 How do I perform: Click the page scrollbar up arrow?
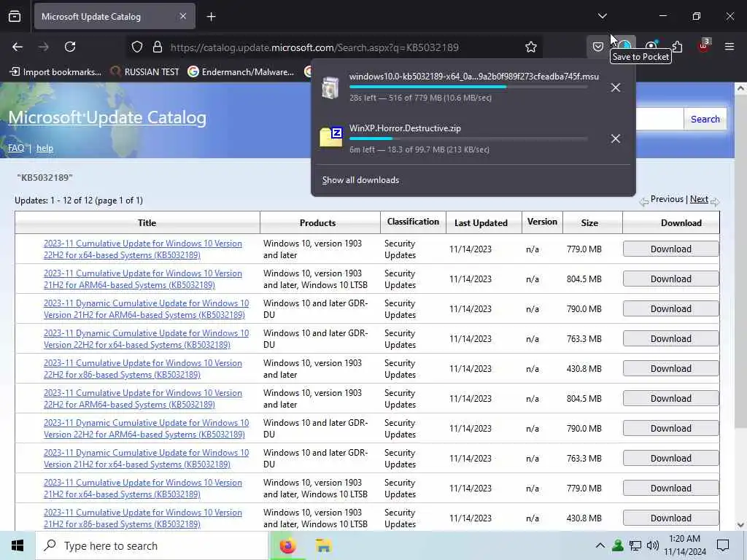click(740, 88)
